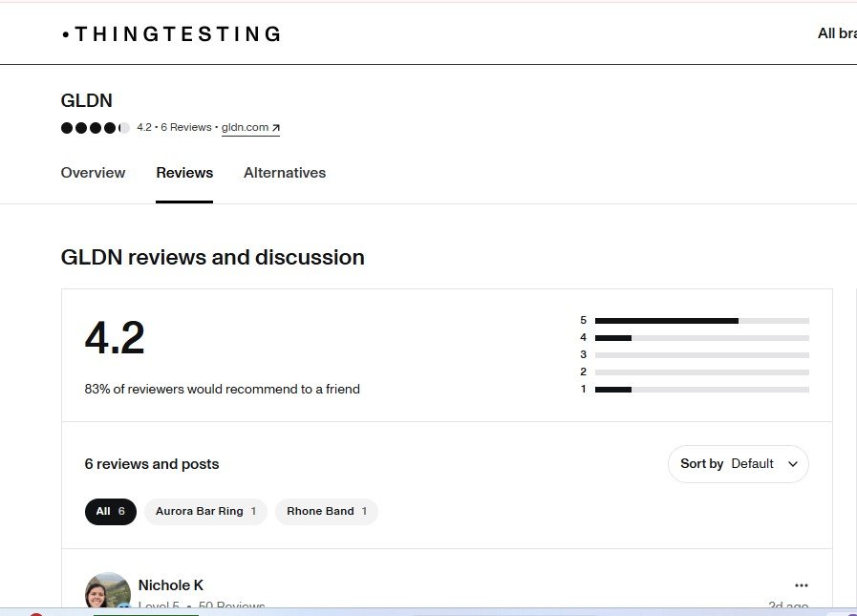The height and width of the screenshot is (616, 857).
Task: Click the 4-star rating bar
Action: (702, 338)
